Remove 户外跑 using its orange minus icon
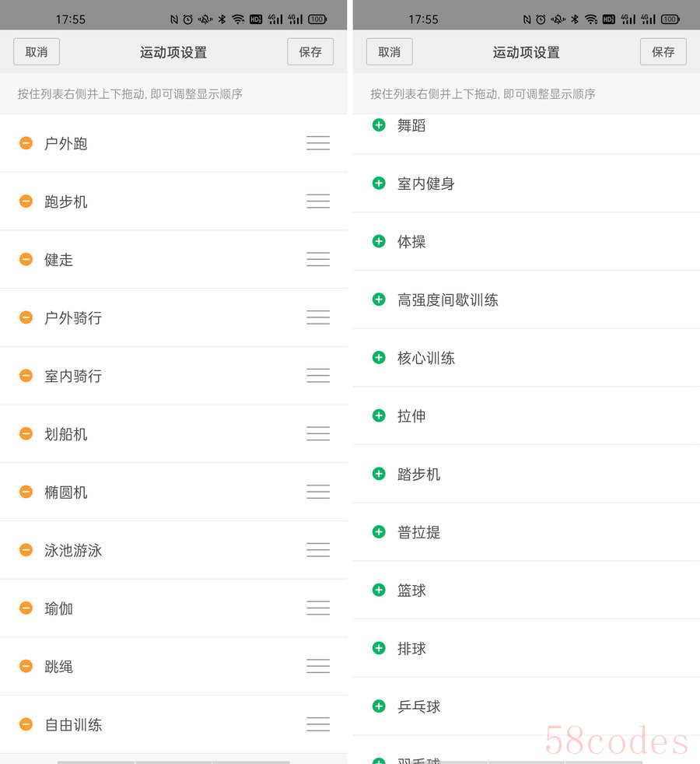Viewport: 700px width, 764px height. pyautogui.click(x=26, y=143)
